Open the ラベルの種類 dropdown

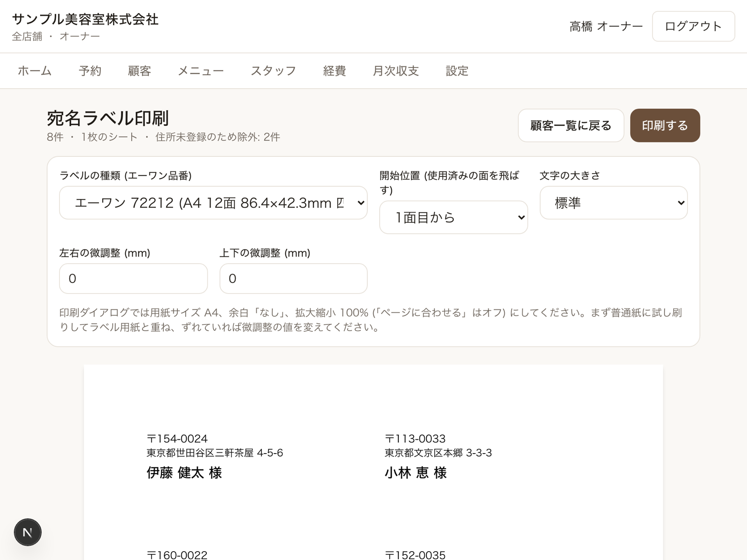pyautogui.click(x=213, y=203)
